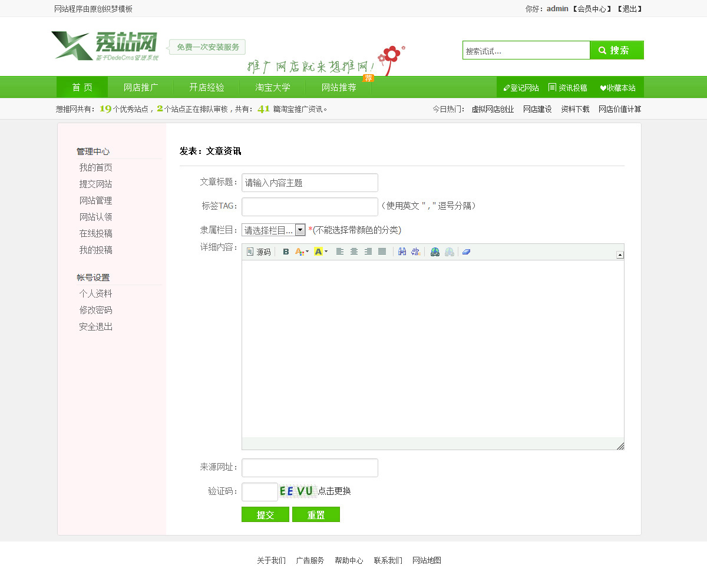Image resolution: width=707 pixels, height=588 pixels.
Task: Toggle bold formatting in the editor
Action: click(286, 252)
